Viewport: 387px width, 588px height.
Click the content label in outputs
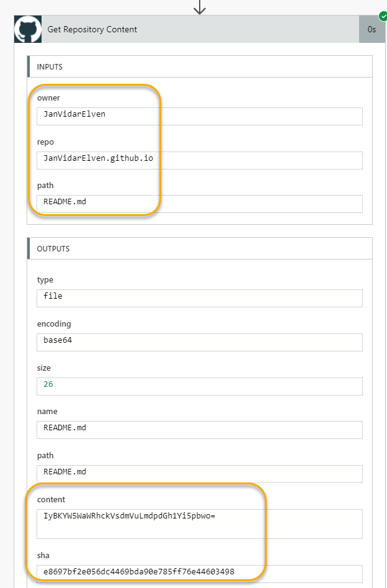[51, 499]
